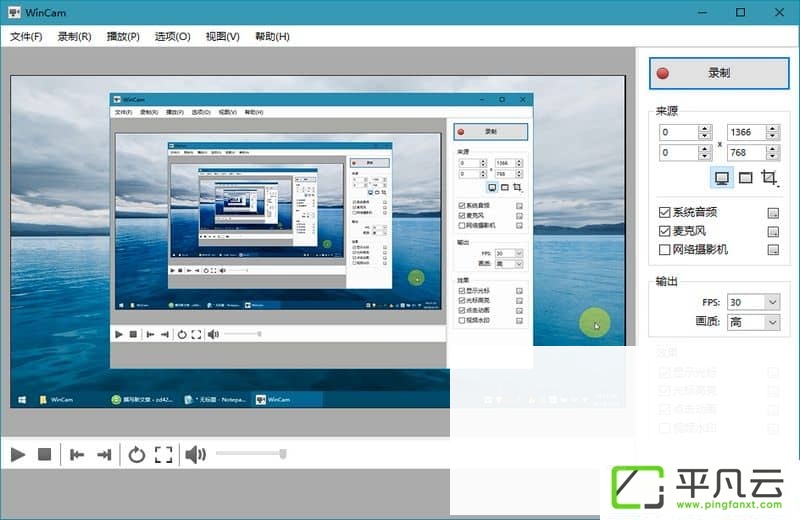Jump to start with the skip-back icon
800x520 pixels.
tap(77, 454)
